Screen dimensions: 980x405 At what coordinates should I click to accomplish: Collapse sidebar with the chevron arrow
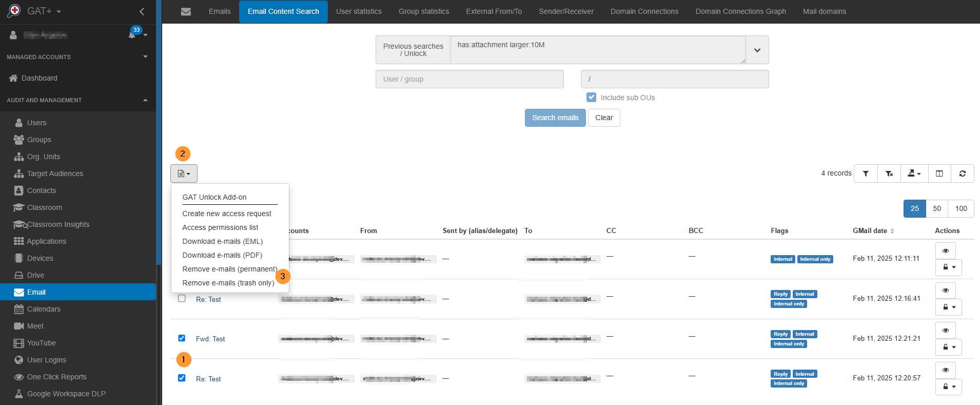(142, 11)
